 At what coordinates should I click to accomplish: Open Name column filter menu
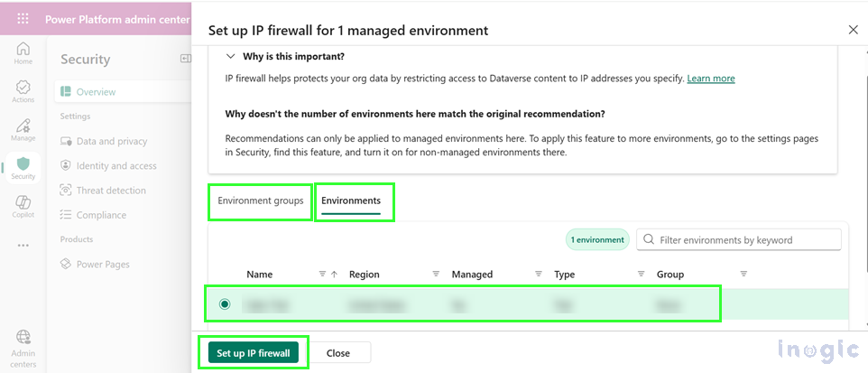(x=322, y=274)
